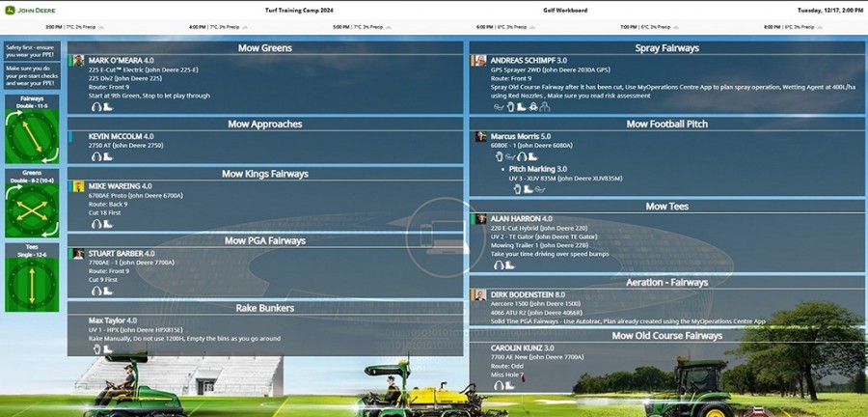Click the Golf Workboard title

point(565,10)
